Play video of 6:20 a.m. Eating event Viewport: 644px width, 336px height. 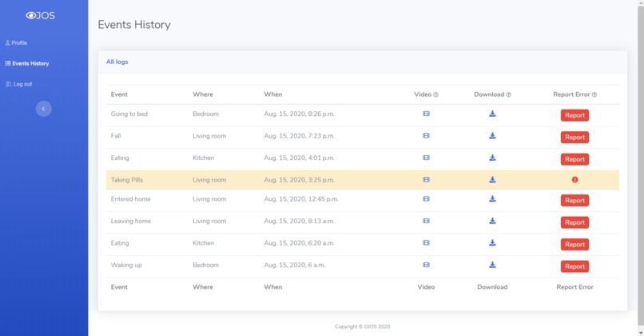[426, 242]
